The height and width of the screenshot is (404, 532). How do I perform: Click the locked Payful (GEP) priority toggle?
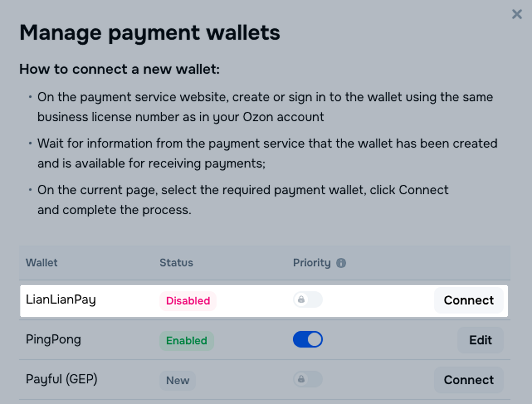[308, 379]
